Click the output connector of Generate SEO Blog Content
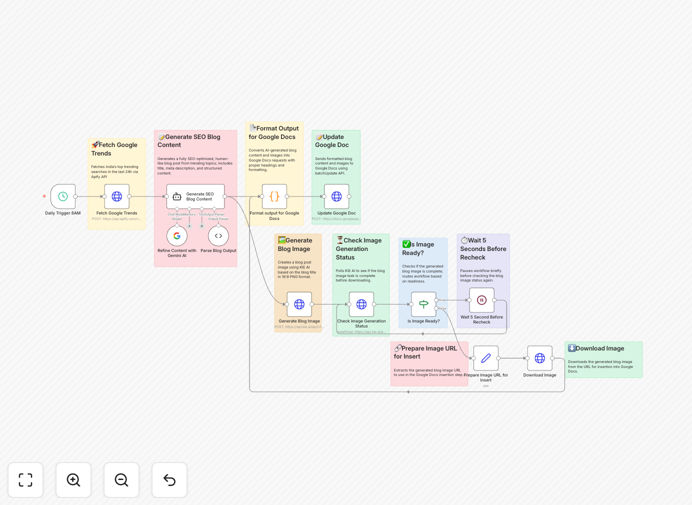Image resolution: width=692 pixels, height=505 pixels. coord(225,196)
